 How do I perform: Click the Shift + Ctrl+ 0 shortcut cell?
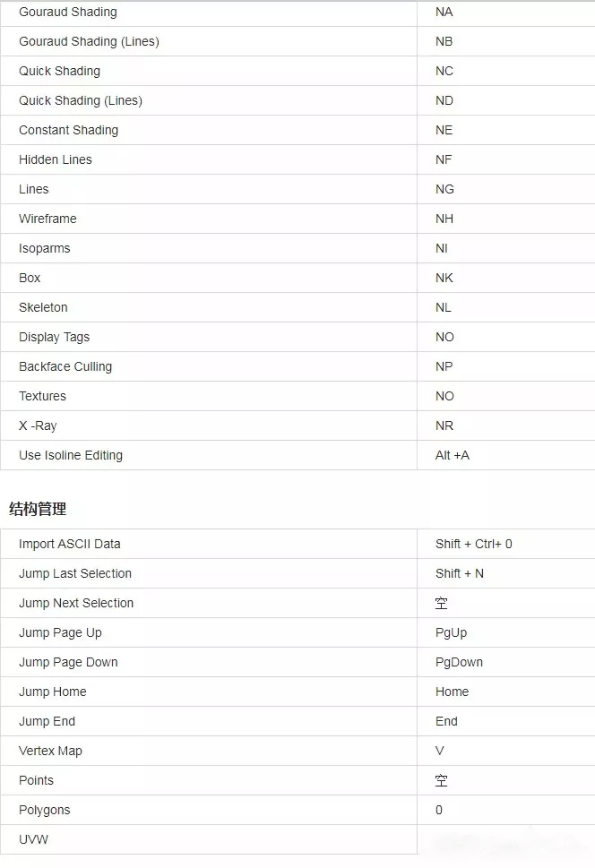pyautogui.click(x=474, y=544)
